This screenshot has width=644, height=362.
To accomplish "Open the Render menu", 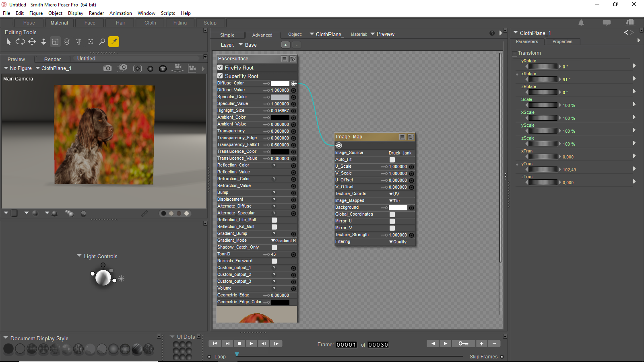I will click(x=96, y=13).
